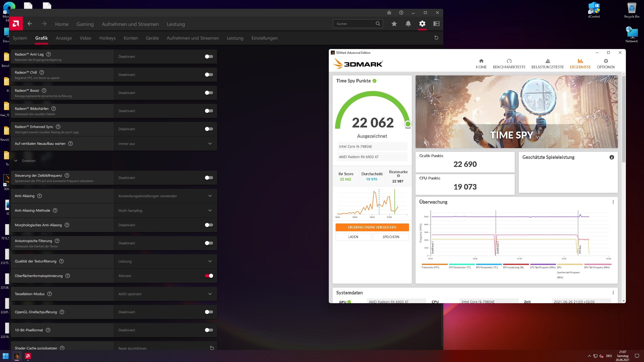
Task: Toggle OpenGL-Dreifachpufferung
Action: 209,312
